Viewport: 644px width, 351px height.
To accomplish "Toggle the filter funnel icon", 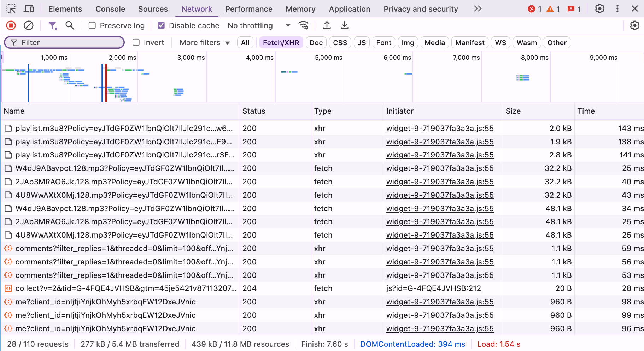I will tap(53, 25).
